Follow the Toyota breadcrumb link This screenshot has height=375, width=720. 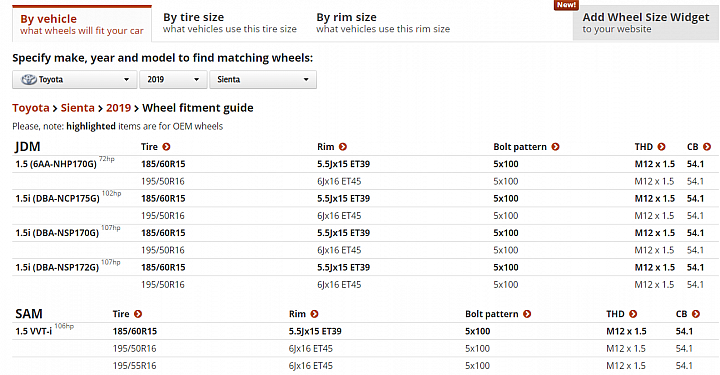(x=31, y=108)
